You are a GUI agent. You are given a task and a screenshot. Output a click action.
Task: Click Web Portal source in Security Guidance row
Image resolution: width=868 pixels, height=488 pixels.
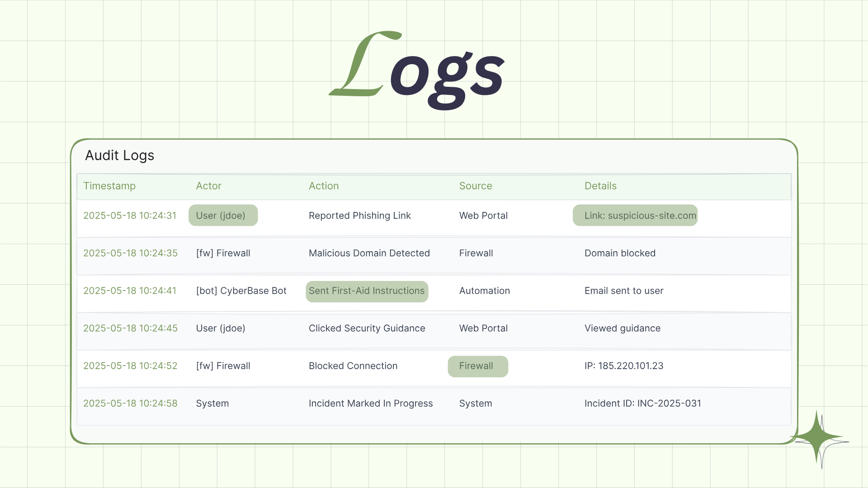[x=483, y=328]
